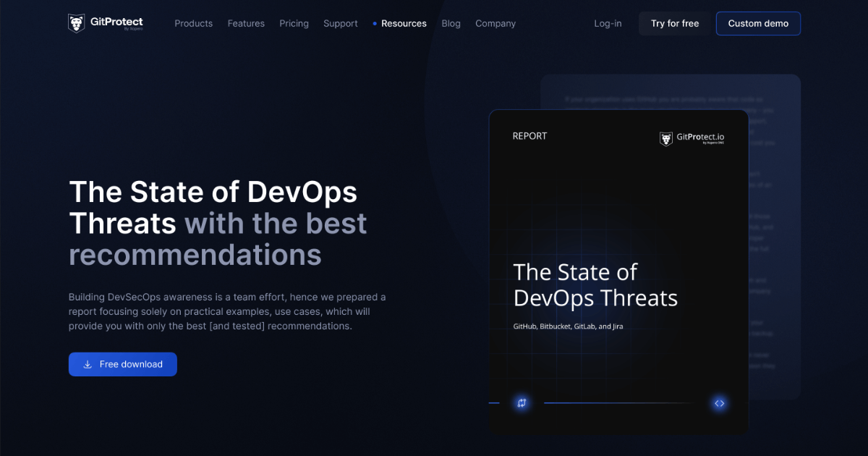Screen dimensions: 868x456
Task: Click the bear emblem beside GitProtect navbar text
Action: [75, 22]
